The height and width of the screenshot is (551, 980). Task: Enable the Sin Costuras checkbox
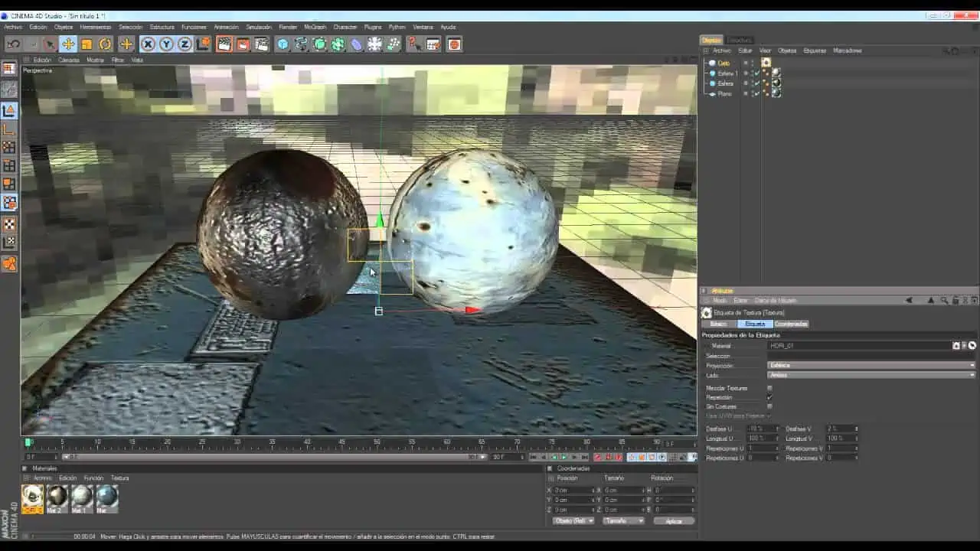[770, 406]
